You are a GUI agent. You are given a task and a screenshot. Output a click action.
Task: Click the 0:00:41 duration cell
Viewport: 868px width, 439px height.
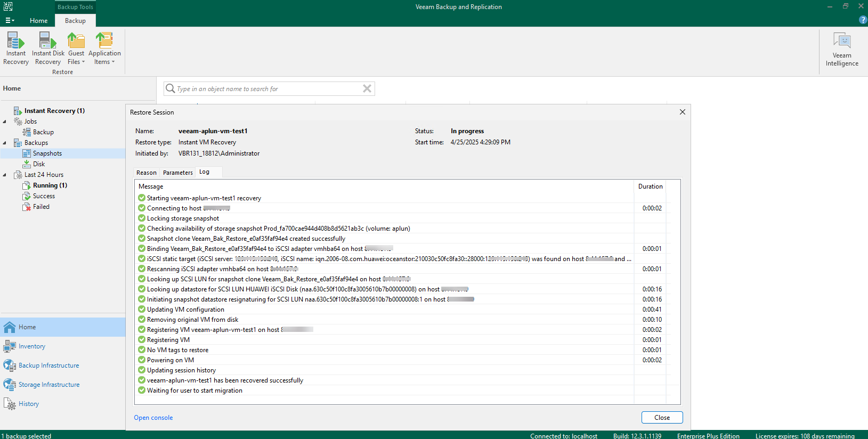[652, 310]
